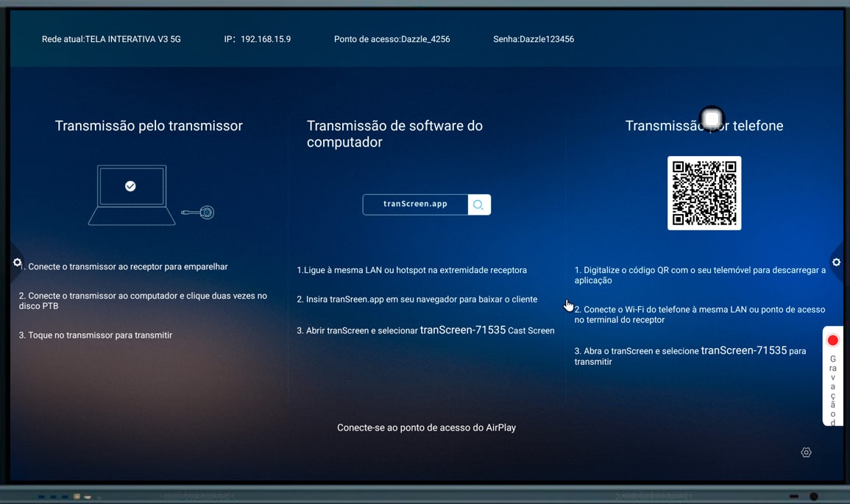Click the search magnifier beside tranScreen.app

pos(478,205)
